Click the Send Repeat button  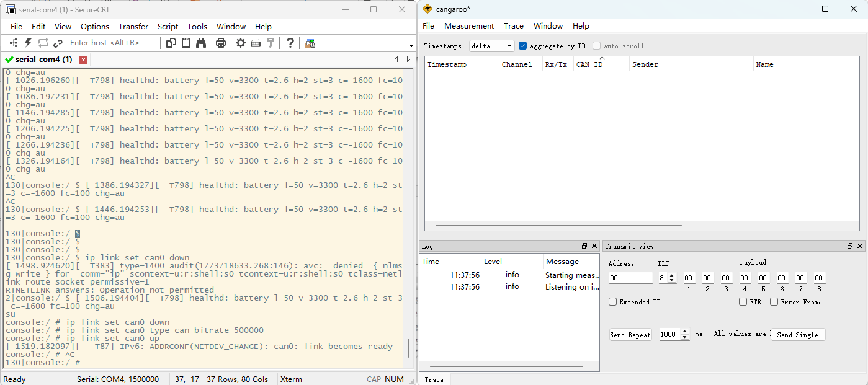[x=630, y=334]
